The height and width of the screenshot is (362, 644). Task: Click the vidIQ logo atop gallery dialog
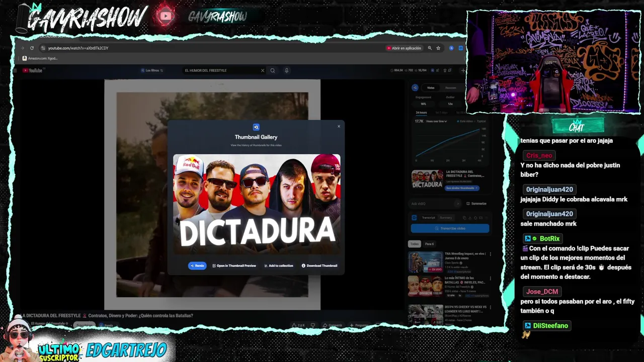point(256,127)
